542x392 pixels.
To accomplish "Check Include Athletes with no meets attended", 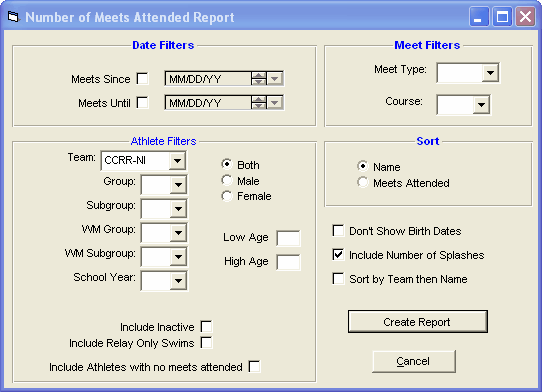I will pyautogui.click(x=254, y=366).
